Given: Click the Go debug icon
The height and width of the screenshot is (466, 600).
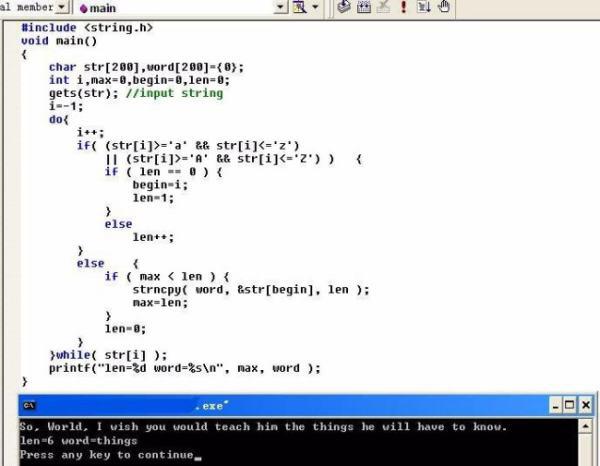Looking at the screenshot, I should pos(423,7).
